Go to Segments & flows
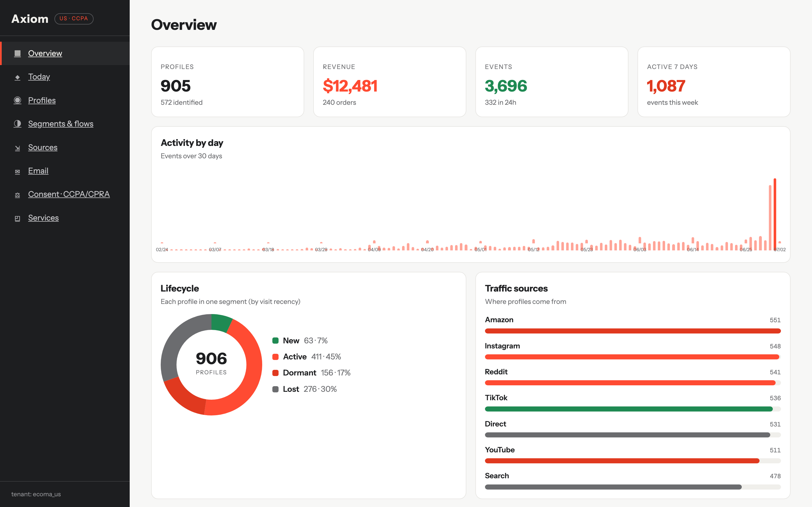 (x=61, y=124)
